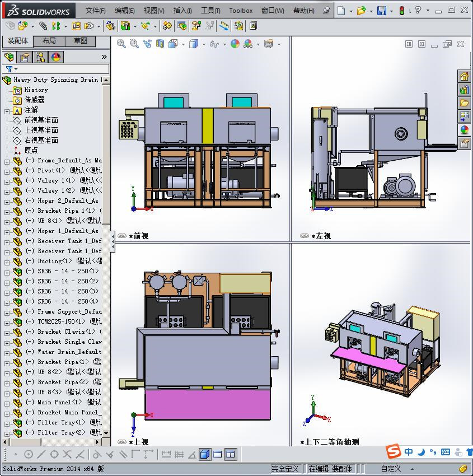Click the Clearance Verification warning icon
Screen dimensions: 473x476
point(239,26)
